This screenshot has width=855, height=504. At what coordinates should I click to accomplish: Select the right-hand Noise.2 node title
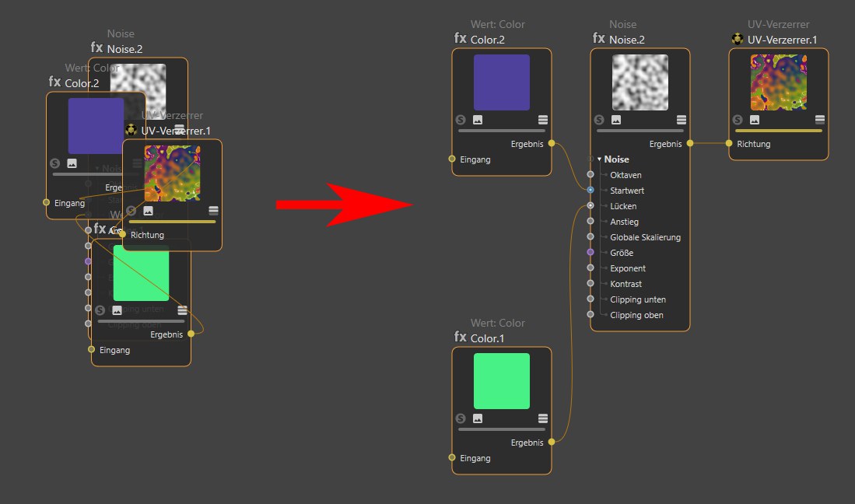[x=628, y=40]
